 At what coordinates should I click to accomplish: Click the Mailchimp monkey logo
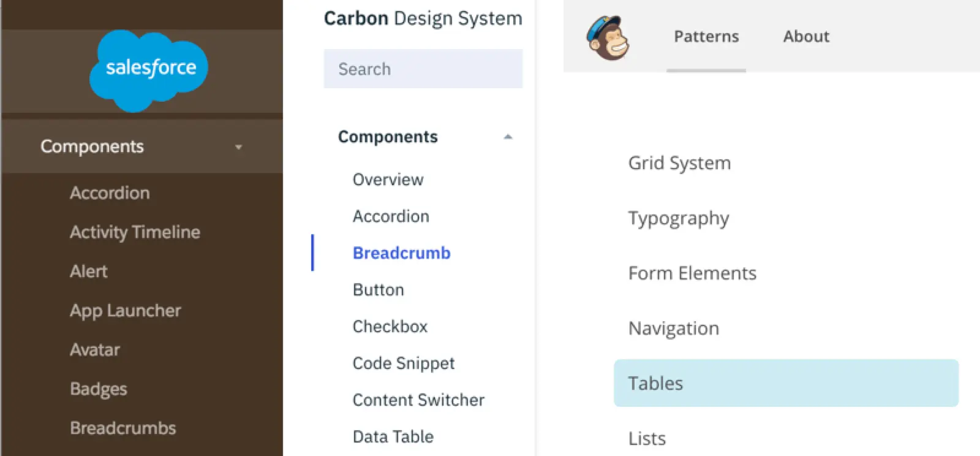[608, 37]
